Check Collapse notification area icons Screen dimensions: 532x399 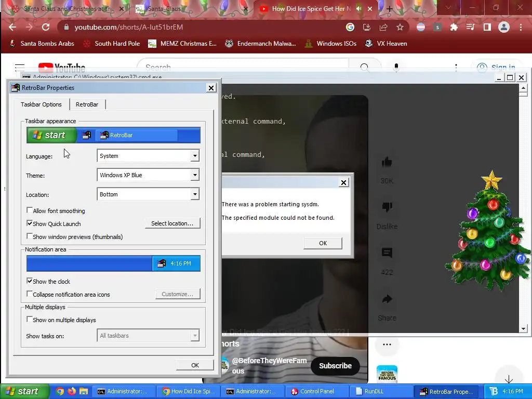click(x=30, y=294)
